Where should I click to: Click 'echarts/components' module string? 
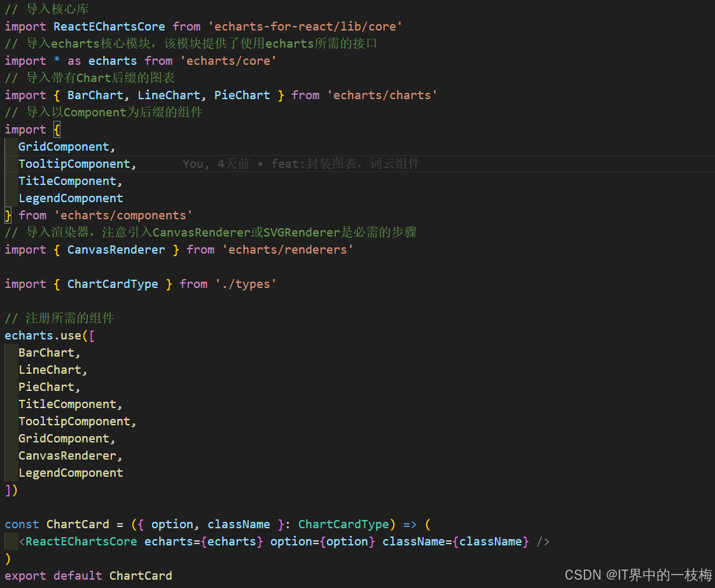tap(123, 215)
